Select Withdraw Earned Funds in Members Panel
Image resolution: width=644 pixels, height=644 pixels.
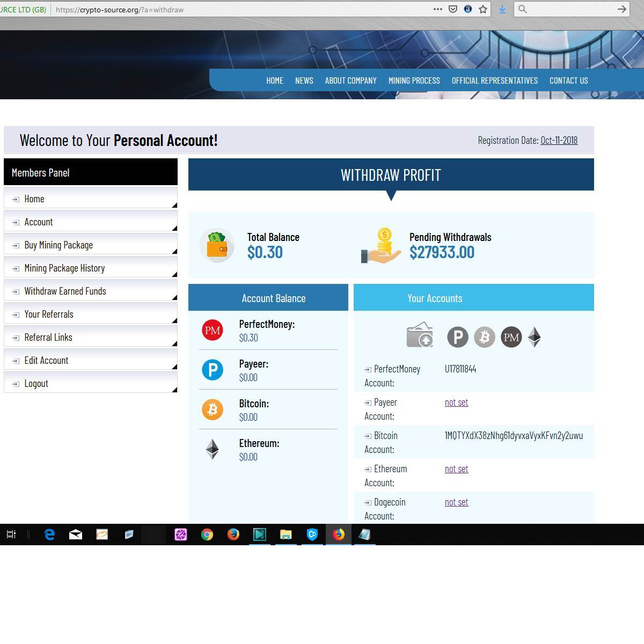coord(65,291)
